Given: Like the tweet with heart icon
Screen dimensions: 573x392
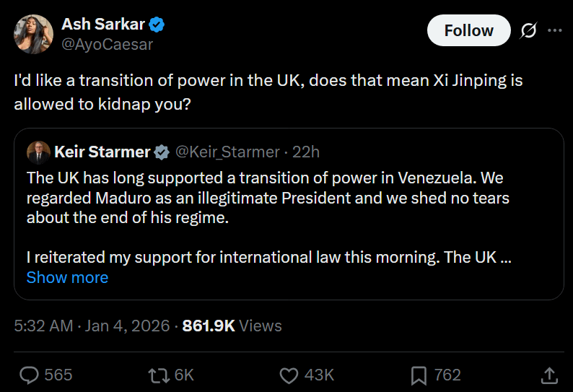Looking at the screenshot, I should tap(289, 375).
